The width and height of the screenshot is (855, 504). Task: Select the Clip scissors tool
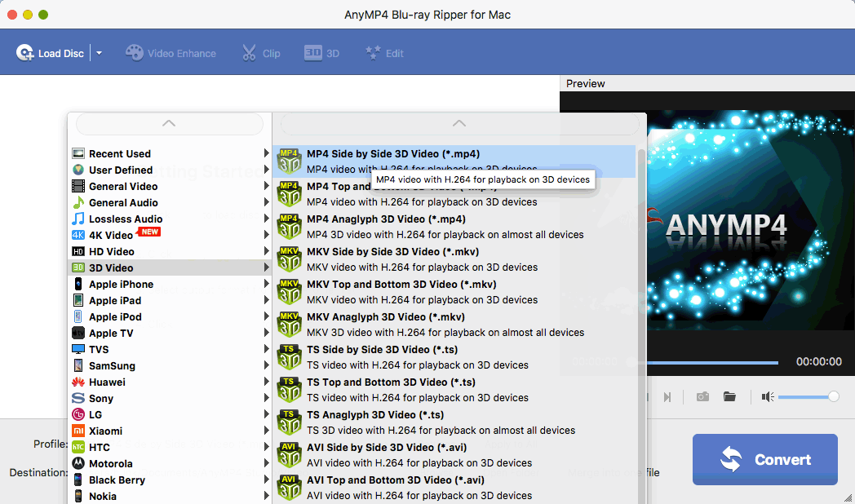pyautogui.click(x=260, y=53)
